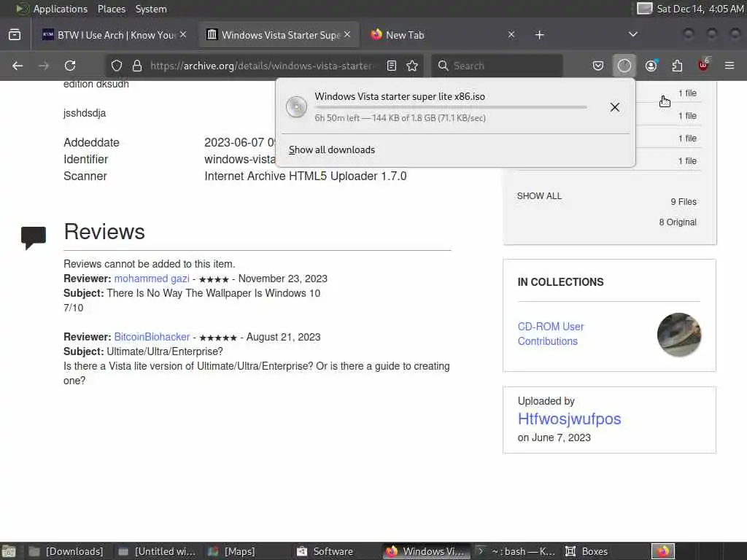
Task: Reload the current page
Action: [70, 66]
